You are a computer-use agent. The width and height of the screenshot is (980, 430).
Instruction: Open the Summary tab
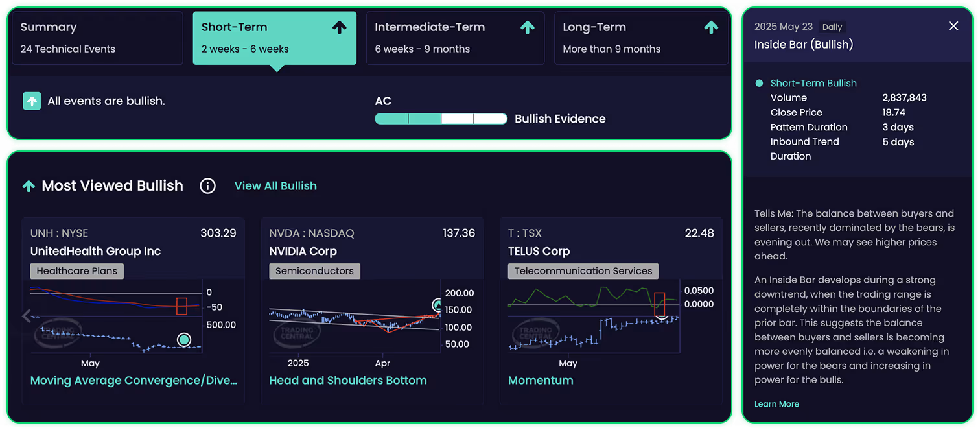point(97,38)
